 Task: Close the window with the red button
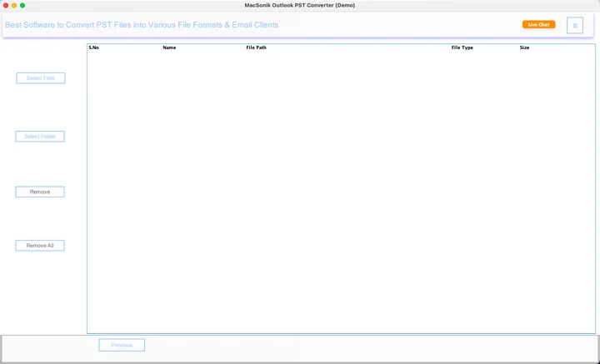[6, 5]
